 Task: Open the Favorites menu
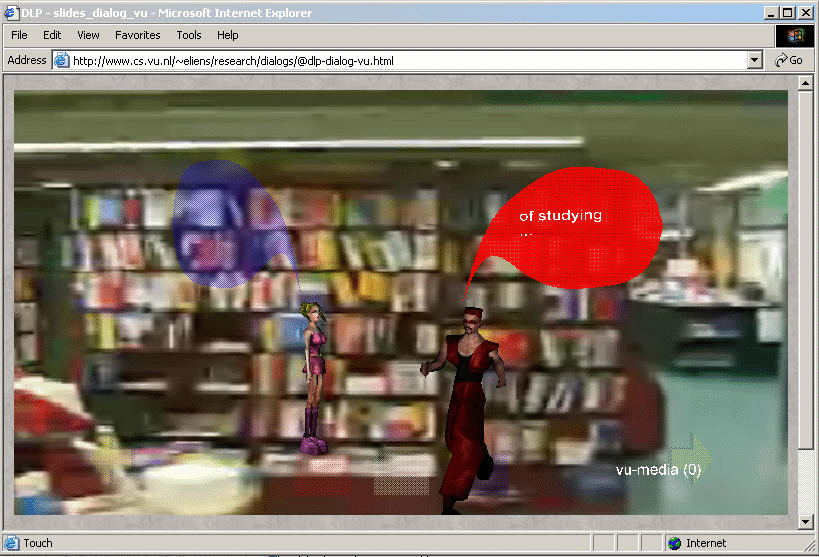click(137, 35)
